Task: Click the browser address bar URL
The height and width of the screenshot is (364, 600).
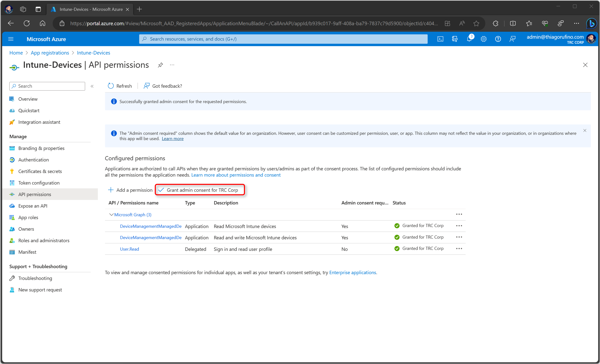Action: (x=254, y=23)
